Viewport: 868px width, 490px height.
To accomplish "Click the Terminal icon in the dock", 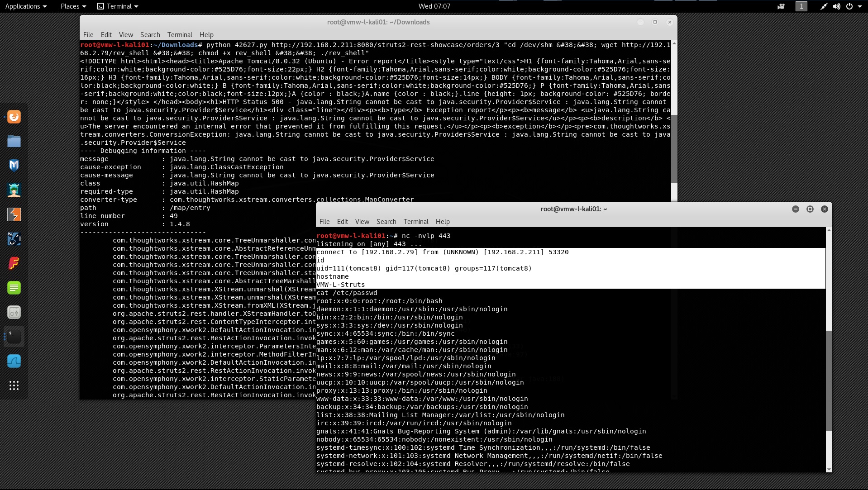I will click(14, 337).
